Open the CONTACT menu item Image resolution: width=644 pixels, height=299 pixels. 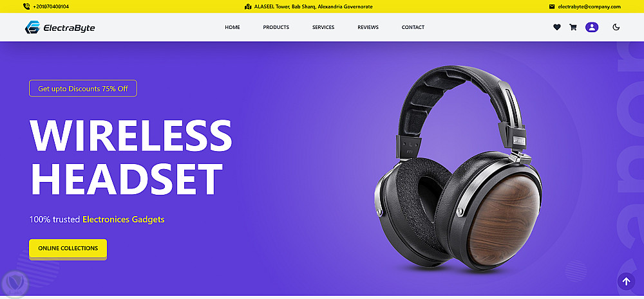click(x=413, y=28)
